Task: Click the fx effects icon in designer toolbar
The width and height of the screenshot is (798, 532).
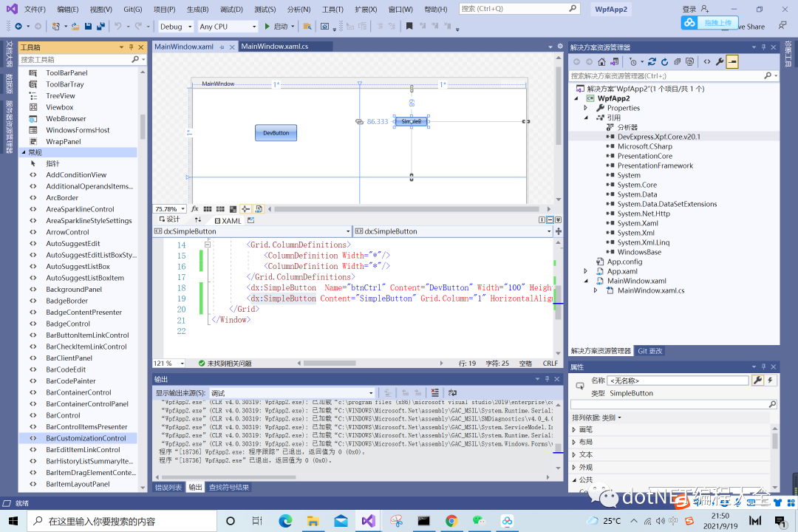Action: click(x=195, y=209)
